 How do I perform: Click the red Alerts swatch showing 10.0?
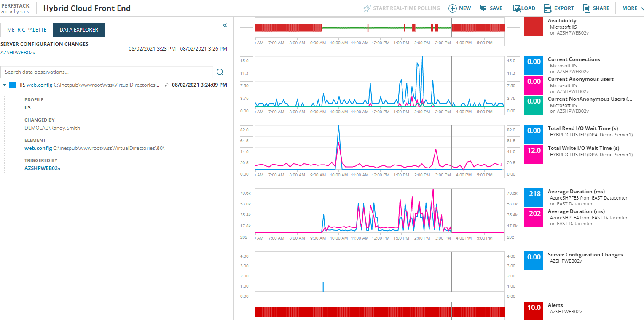click(x=534, y=311)
